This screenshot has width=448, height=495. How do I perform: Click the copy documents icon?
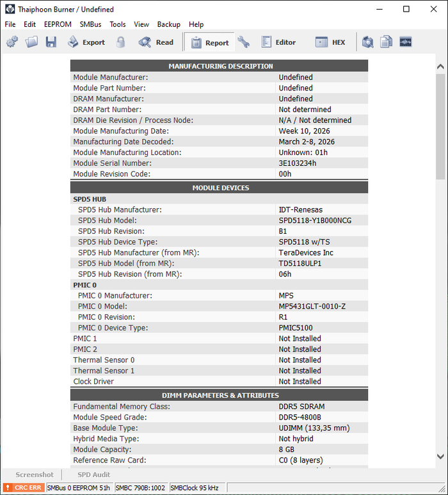coord(386,42)
